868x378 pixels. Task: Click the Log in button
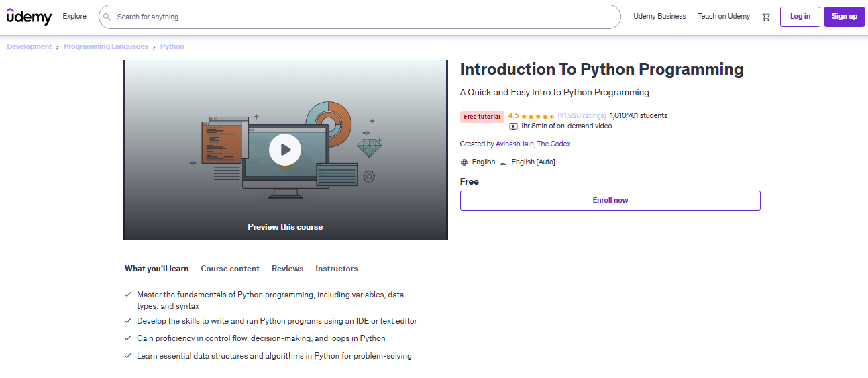click(x=800, y=17)
